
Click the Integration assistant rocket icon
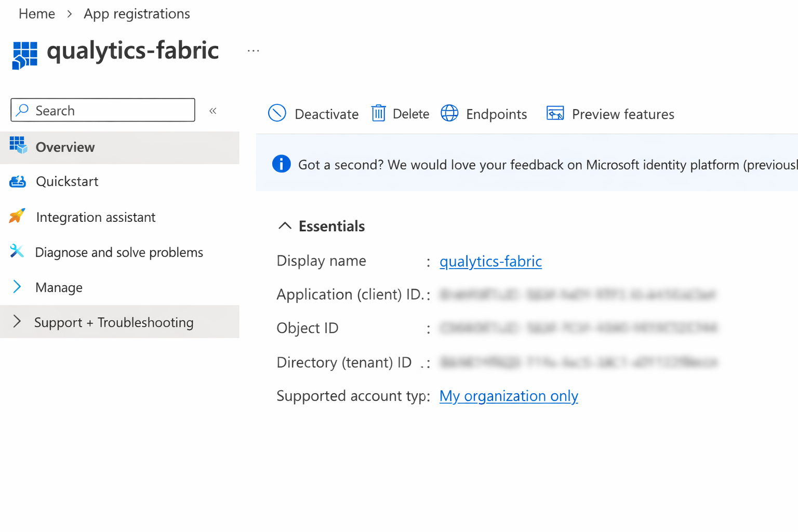(17, 216)
